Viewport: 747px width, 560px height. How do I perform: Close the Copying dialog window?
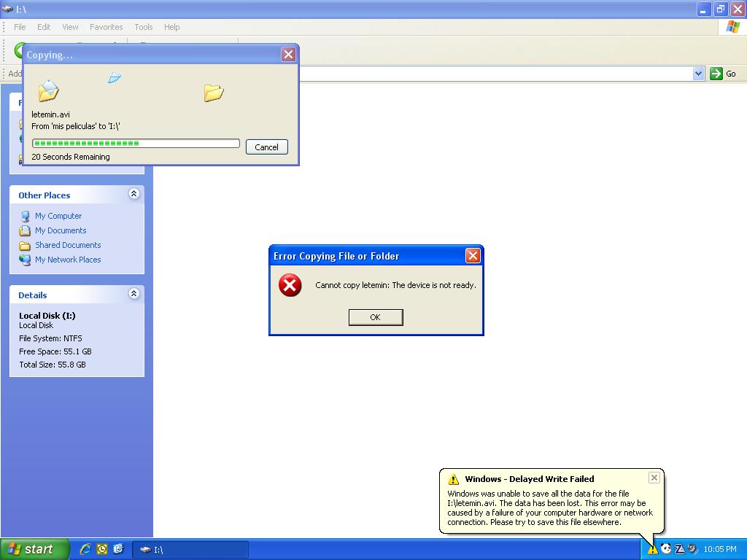pos(288,55)
